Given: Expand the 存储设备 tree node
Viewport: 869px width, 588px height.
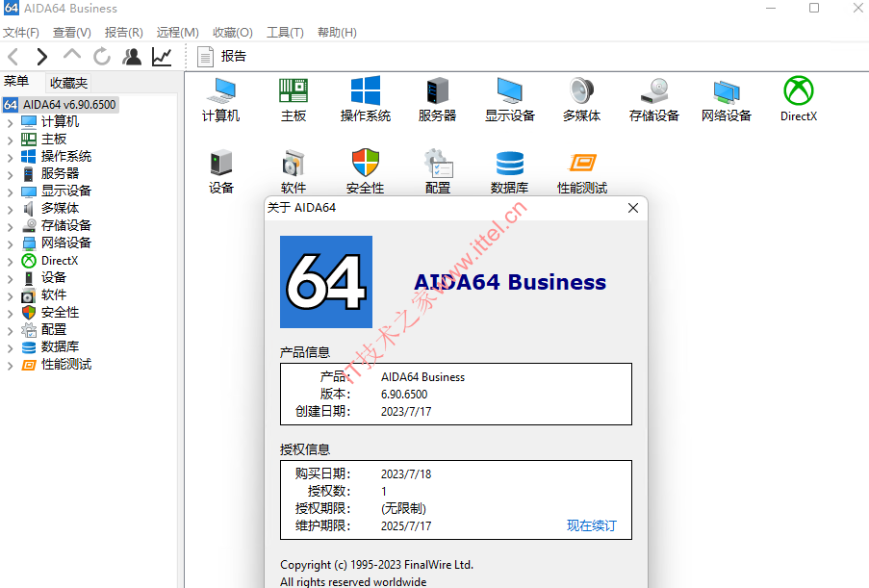Looking at the screenshot, I should point(10,227).
